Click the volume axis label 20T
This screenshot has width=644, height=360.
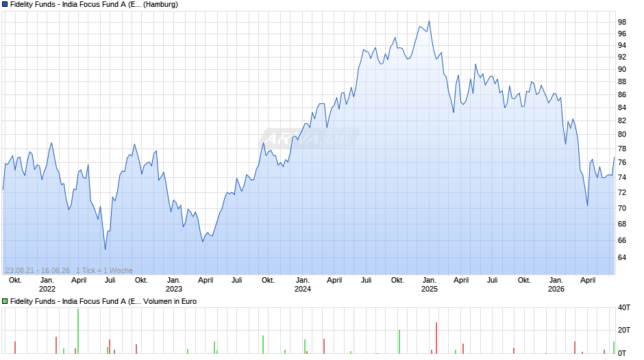[x=624, y=330]
